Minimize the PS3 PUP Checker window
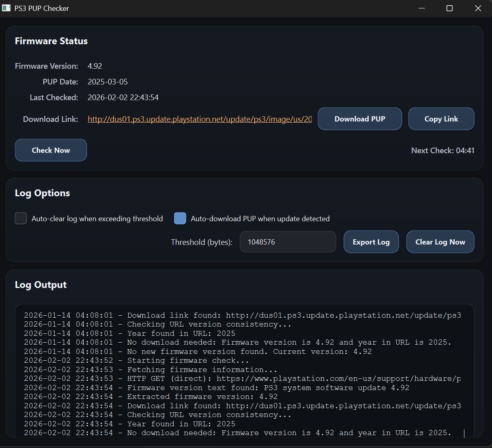The height and width of the screenshot is (448, 492). pyautogui.click(x=422, y=8)
